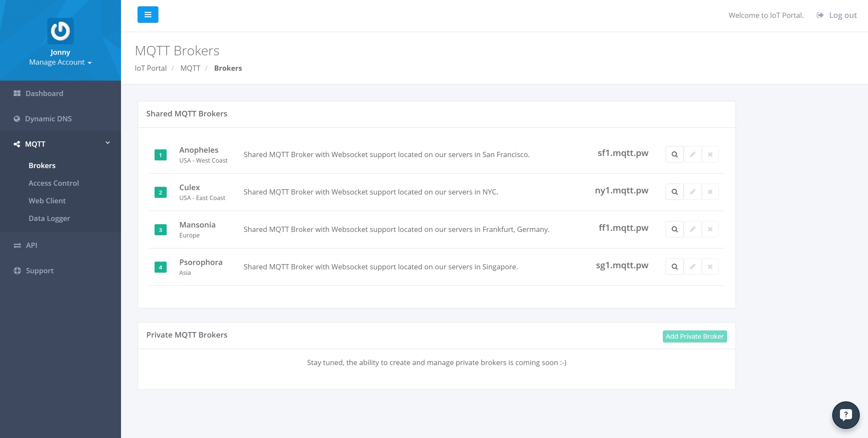
Task: Click the green number 3 badge
Action: [x=160, y=230]
